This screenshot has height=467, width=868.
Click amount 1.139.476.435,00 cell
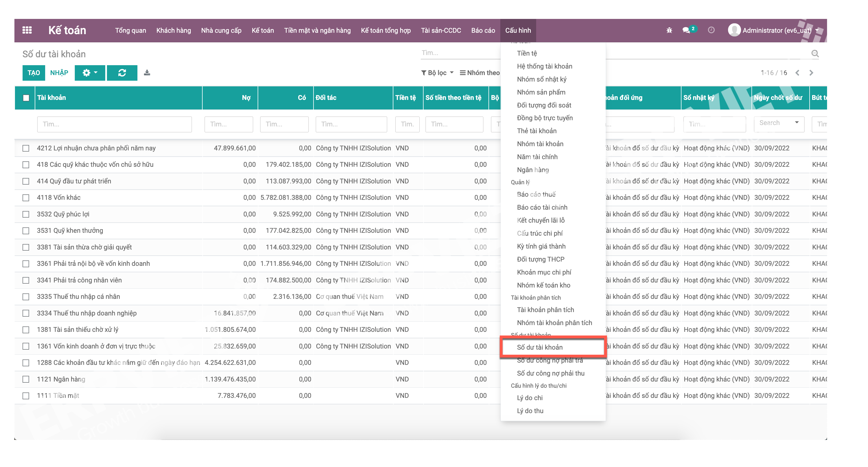pos(230,380)
